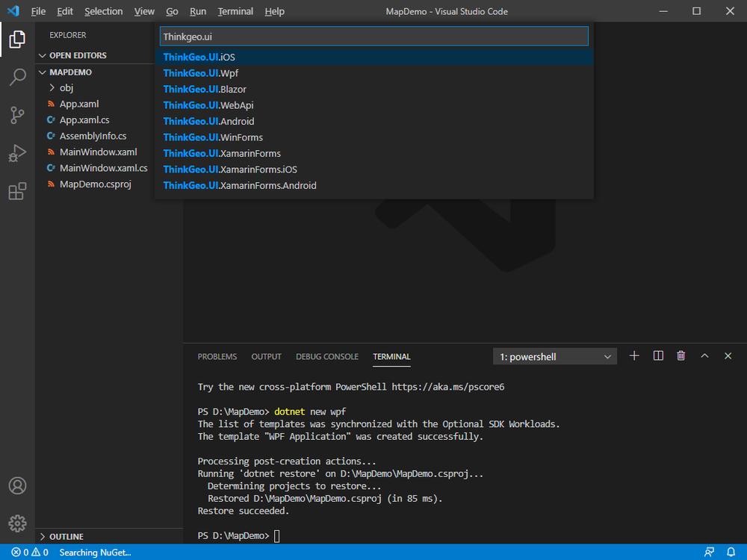Image resolution: width=747 pixels, height=560 pixels.
Task: Open the Accounts icon in the activity bar
Action: (16, 485)
